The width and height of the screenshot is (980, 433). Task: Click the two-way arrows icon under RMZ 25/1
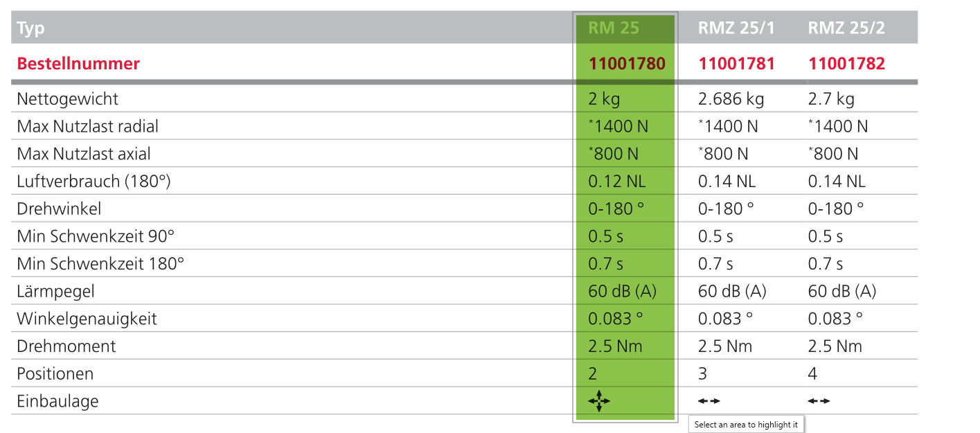click(709, 400)
